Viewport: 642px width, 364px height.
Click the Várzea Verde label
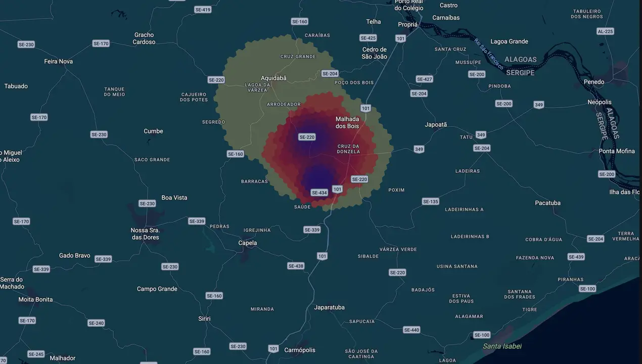pyautogui.click(x=398, y=249)
